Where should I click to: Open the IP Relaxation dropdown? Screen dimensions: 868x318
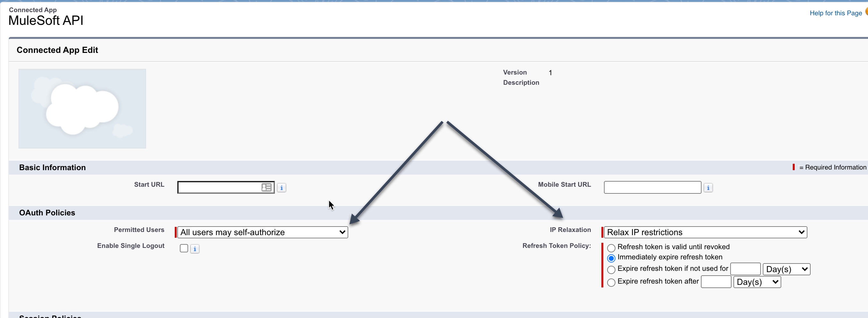click(x=705, y=232)
